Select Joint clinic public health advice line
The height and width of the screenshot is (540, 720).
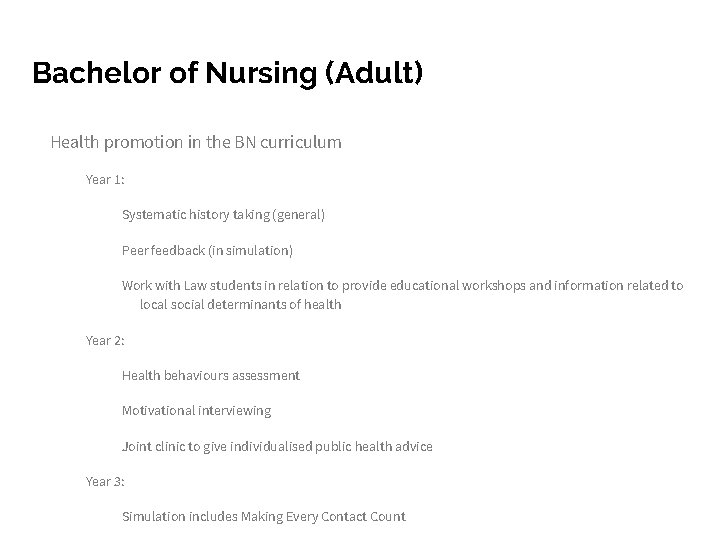277,446
